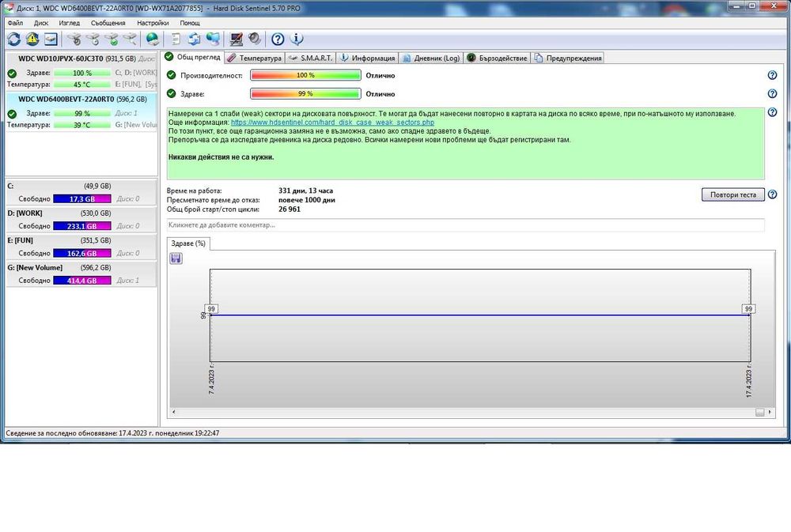
Task: Select disk WDC WD10JPVX-60JC3T0 in list
Action: [81, 71]
